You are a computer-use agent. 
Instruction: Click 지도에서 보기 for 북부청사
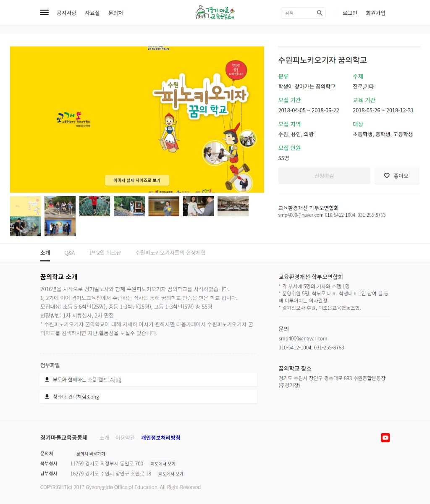tap(163, 464)
